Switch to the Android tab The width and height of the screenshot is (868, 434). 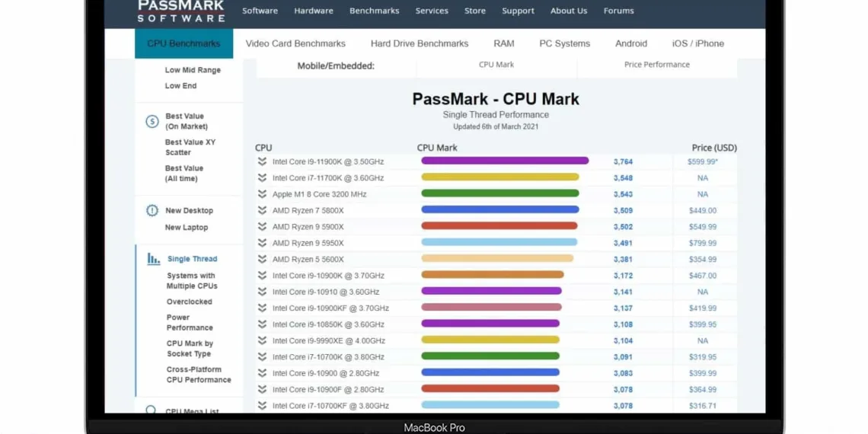(631, 43)
